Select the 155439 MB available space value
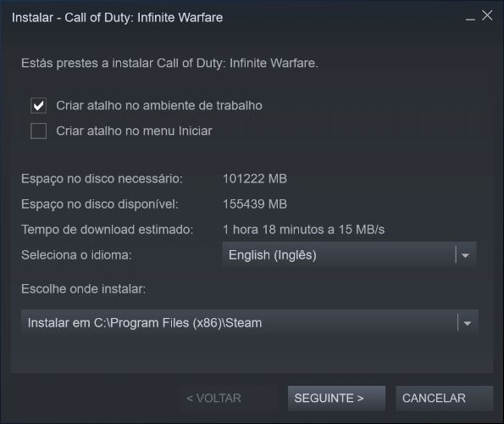 click(x=255, y=204)
